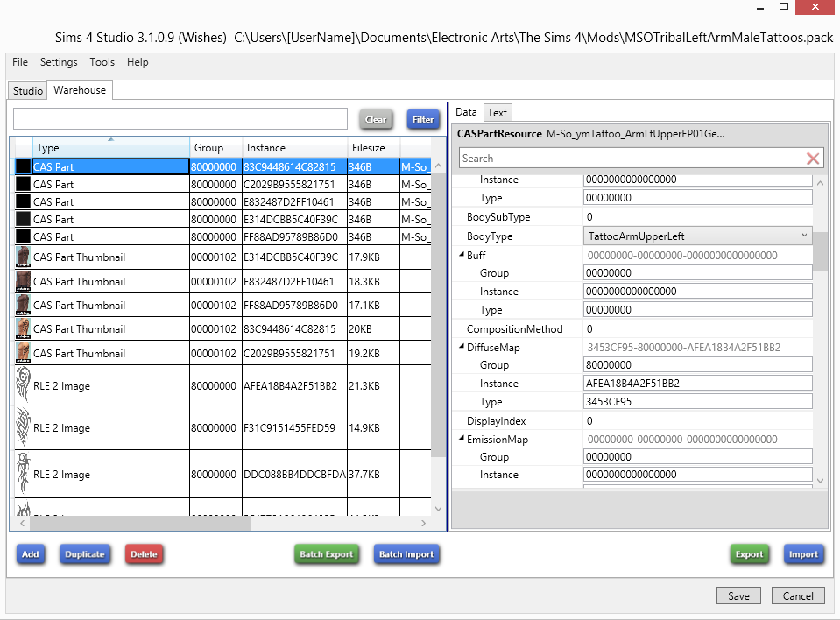Open the Tools menu
840x620 pixels.
(x=102, y=62)
